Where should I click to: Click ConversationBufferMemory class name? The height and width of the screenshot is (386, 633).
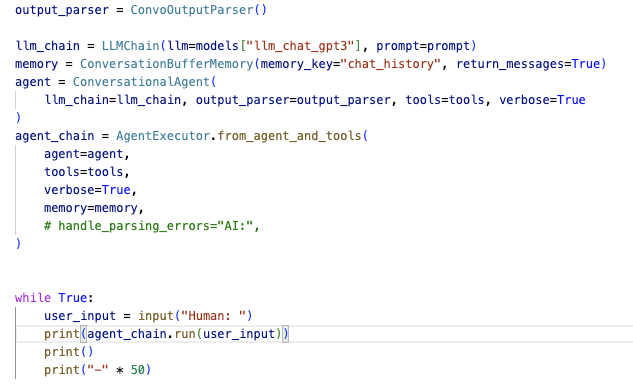166,64
